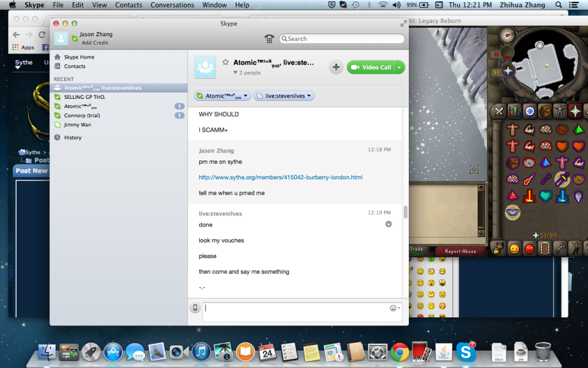588x368 pixels.
Task: Deactivate the highlighted winged Piety prayer
Action: (513, 212)
